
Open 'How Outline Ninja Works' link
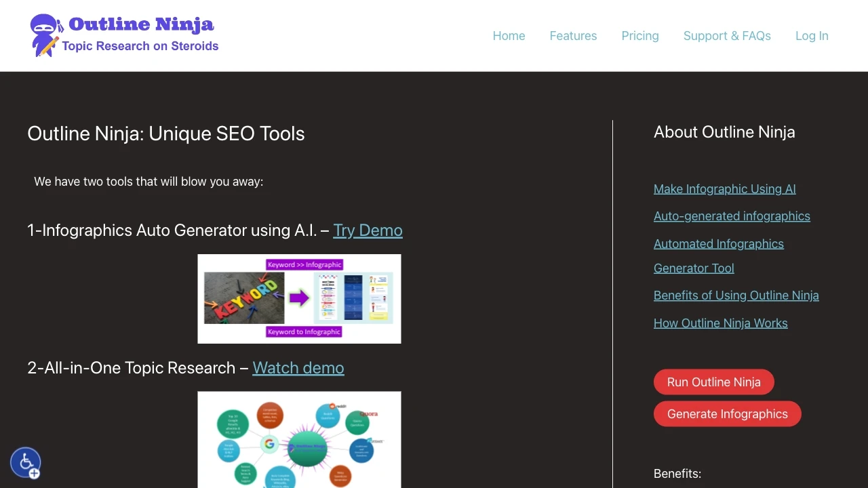point(720,323)
